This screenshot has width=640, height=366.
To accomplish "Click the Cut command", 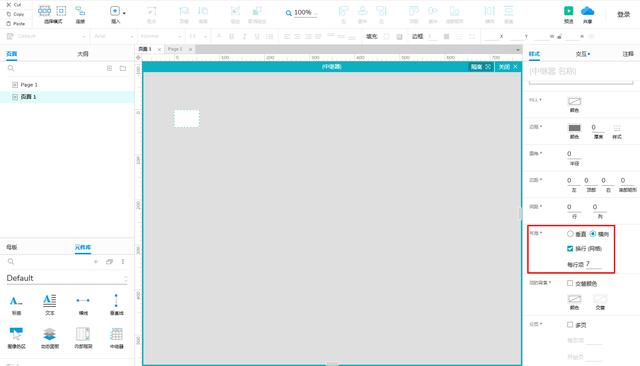I will click(14, 4).
